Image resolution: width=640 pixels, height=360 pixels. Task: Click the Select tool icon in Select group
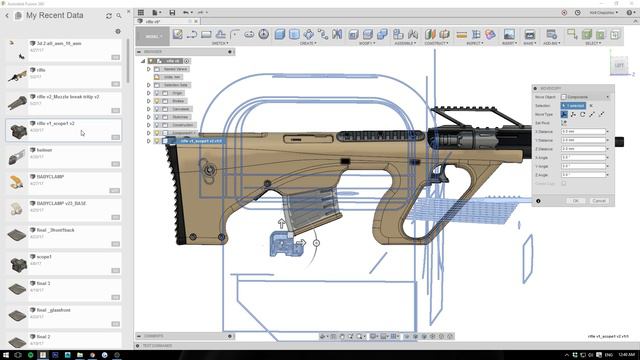point(572,34)
